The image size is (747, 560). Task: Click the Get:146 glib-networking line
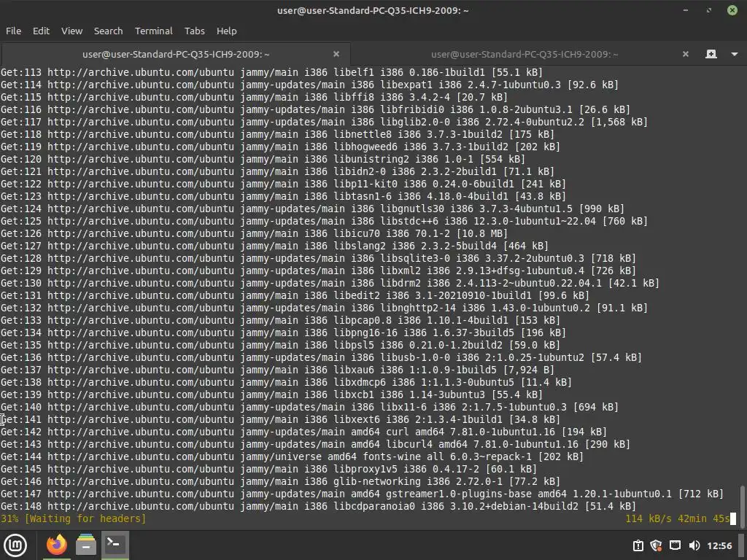click(x=280, y=481)
